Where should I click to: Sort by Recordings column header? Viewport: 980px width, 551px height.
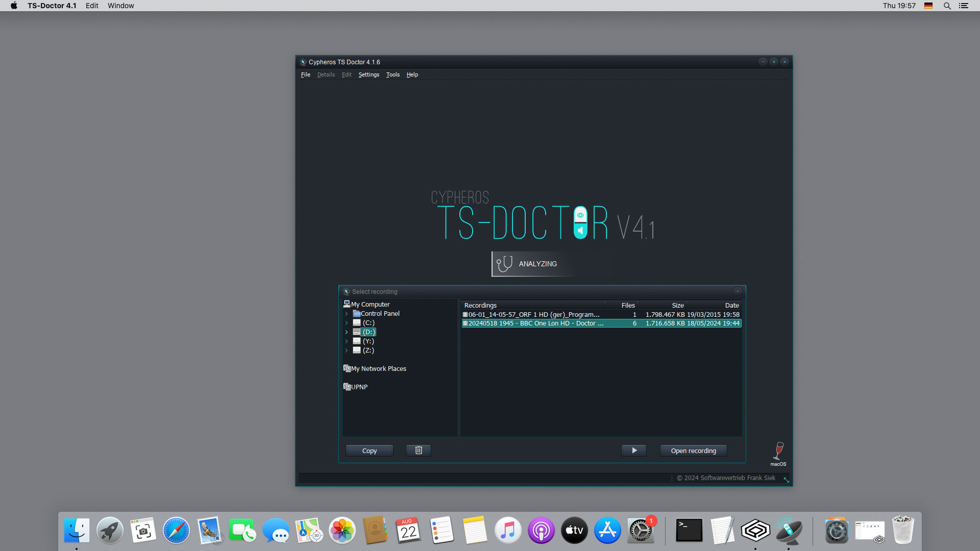point(533,305)
